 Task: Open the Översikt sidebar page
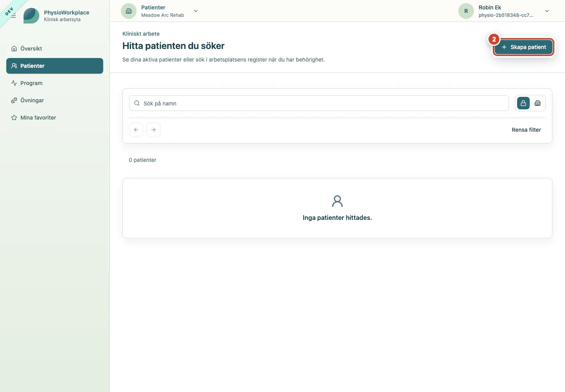click(55, 49)
